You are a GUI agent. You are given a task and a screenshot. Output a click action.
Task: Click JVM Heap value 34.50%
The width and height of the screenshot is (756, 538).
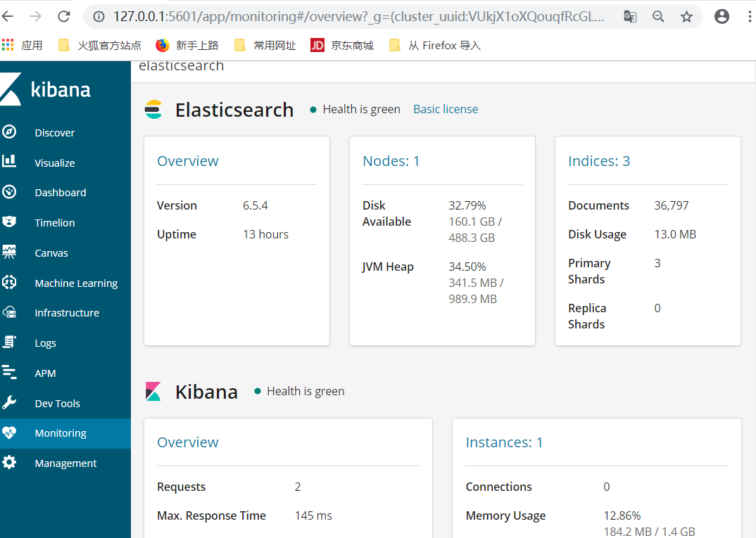click(467, 267)
